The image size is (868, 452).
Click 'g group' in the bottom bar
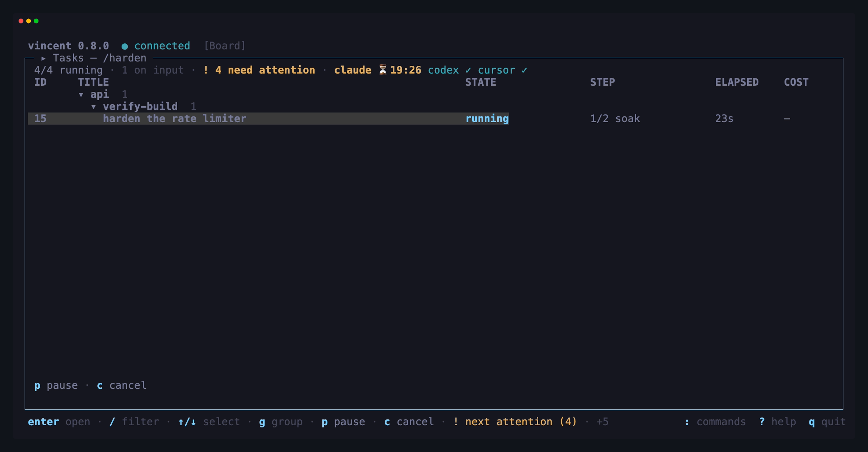click(x=281, y=422)
